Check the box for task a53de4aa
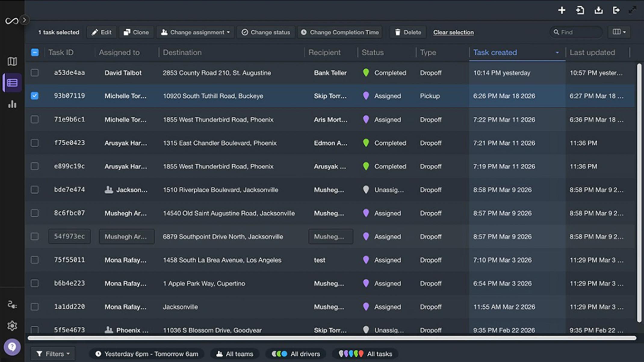The height and width of the screenshot is (362, 644). [x=35, y=72]
